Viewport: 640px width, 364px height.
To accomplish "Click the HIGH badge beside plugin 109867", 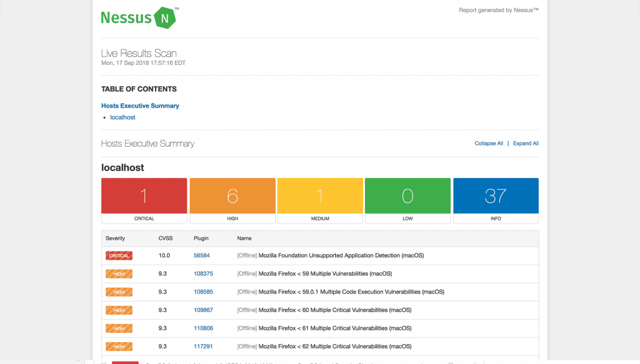I will click(x=119, y=310).
